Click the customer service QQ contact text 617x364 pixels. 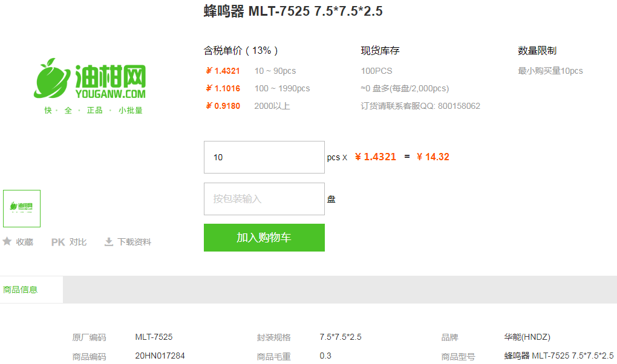[x=420, y=106]
